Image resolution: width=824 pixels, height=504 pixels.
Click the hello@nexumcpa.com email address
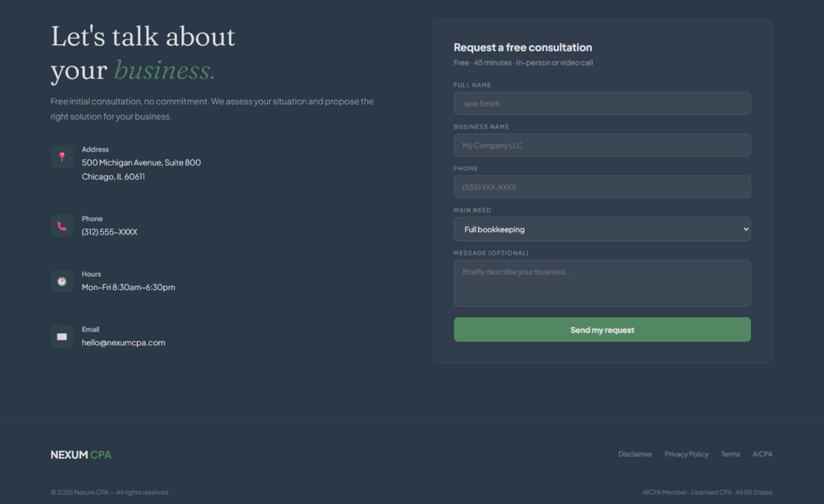click(x=124, y=343)
